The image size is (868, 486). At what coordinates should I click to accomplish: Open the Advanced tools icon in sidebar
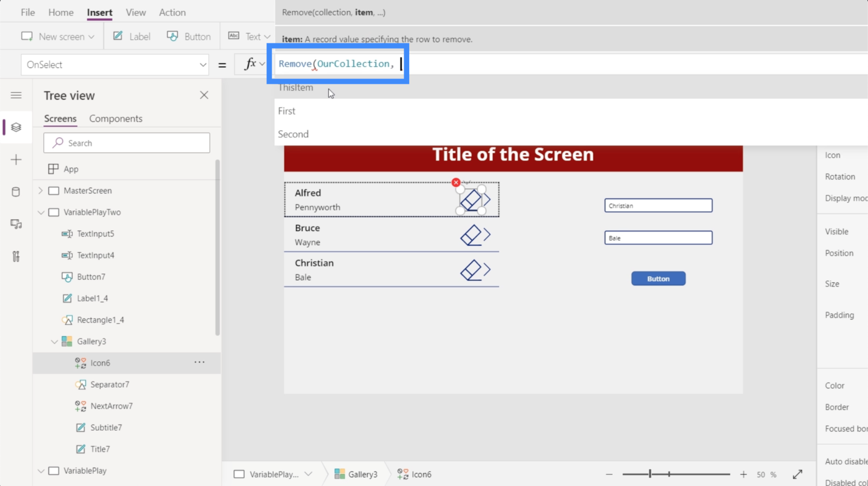pyautogui.click(x=16, y=256)
